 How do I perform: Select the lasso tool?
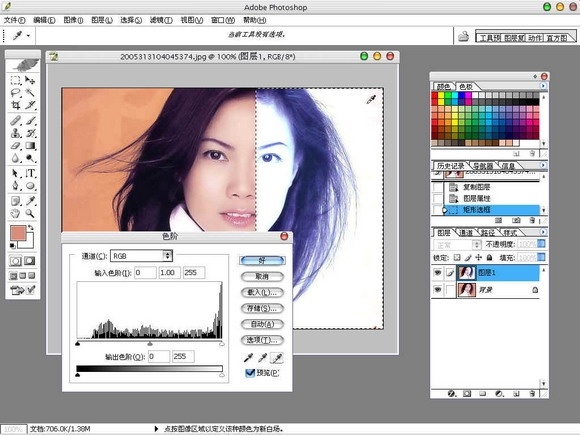(16, 93)
